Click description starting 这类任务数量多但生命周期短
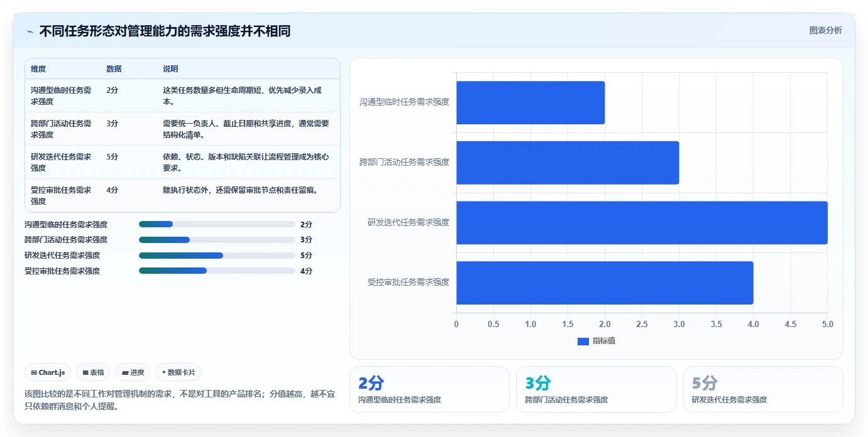Viewport: 868px width, 437px height. tap(243, 96)
